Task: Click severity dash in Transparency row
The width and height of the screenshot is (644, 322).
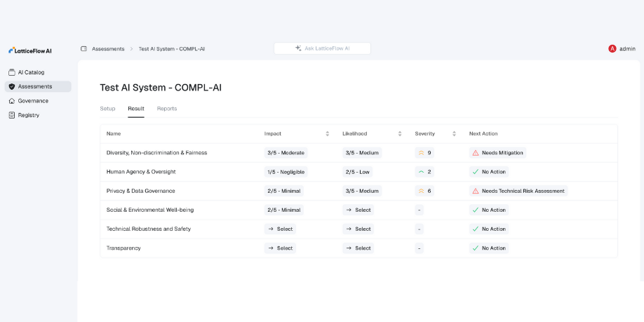Action: (419, 248)
